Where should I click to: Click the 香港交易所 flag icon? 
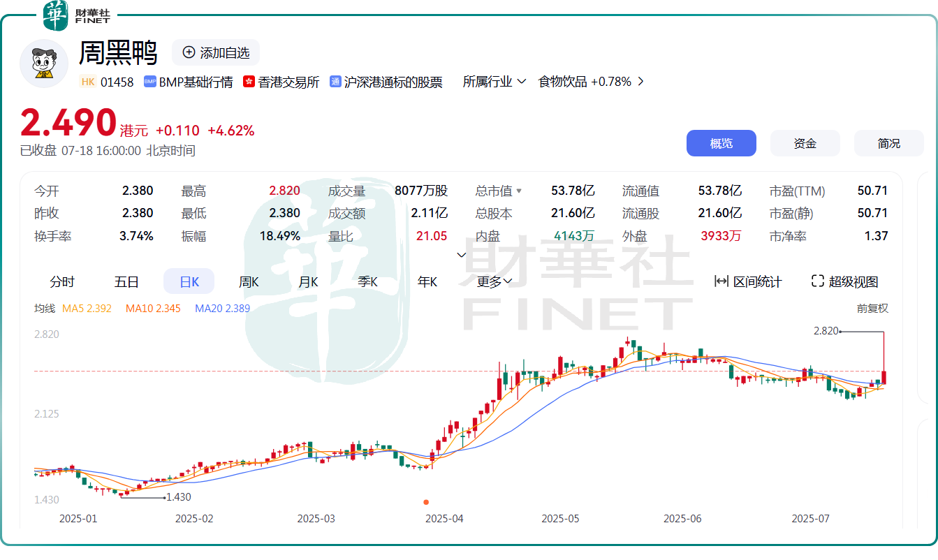point(249,82)
